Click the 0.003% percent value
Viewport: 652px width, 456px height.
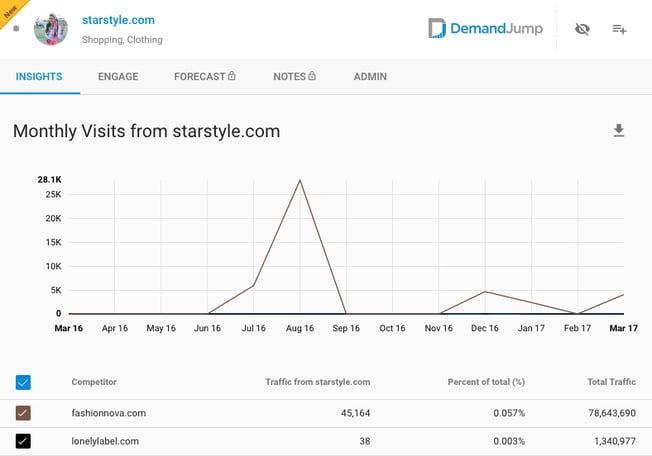pos(509,441)
